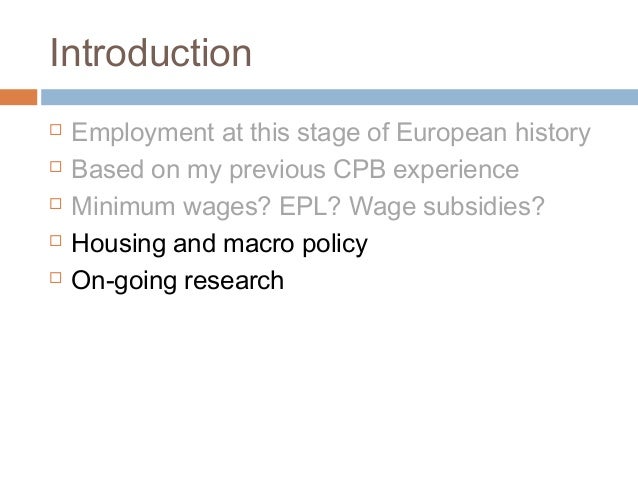638x479 pixels.
Task: Click the square bullet before On-going research
Action: 56,278
